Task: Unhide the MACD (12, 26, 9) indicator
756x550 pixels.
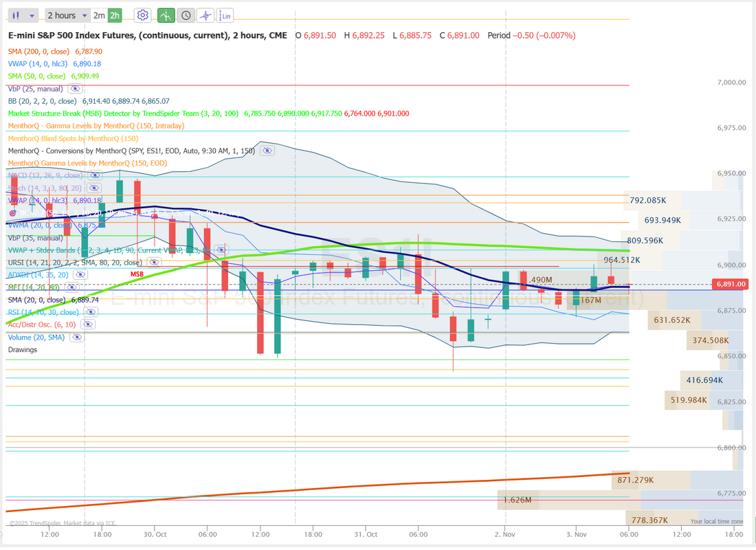Action: coord(93,175)
